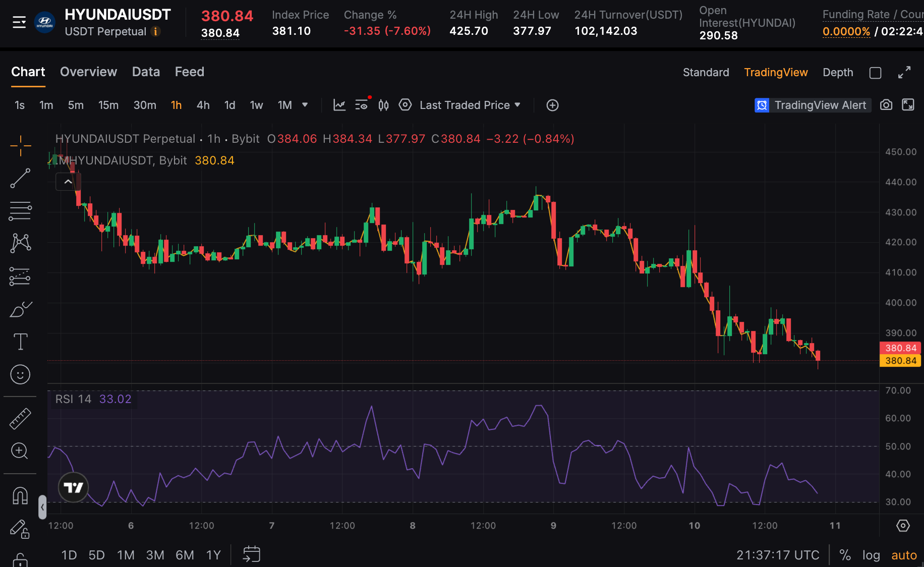The width and height of the screenshot is (924, 567).
Task: Expand chart to full page arrows
Action: coord(904,73)
